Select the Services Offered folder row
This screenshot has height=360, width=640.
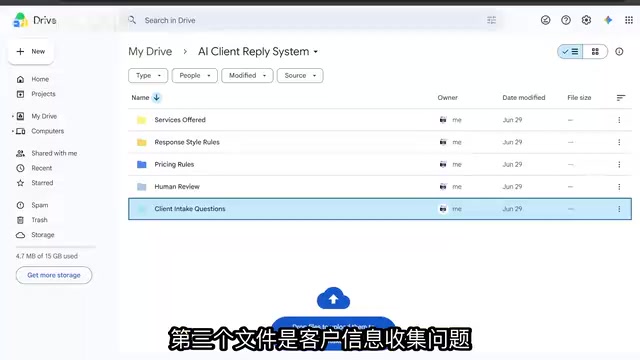click(380, 120)
